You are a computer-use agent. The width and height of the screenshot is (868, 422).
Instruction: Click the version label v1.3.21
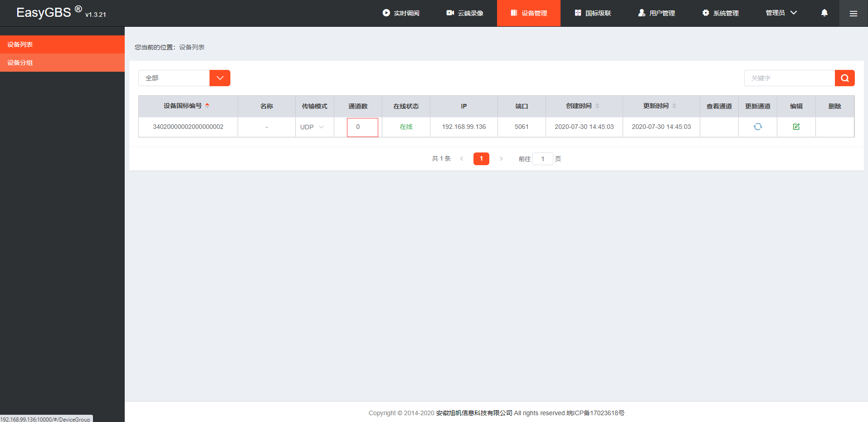[x=96, y=15]
